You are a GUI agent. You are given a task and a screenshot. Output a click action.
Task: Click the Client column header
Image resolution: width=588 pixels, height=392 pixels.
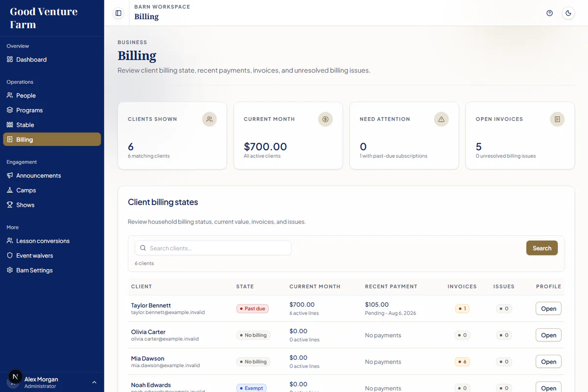(x=142, y=287)
